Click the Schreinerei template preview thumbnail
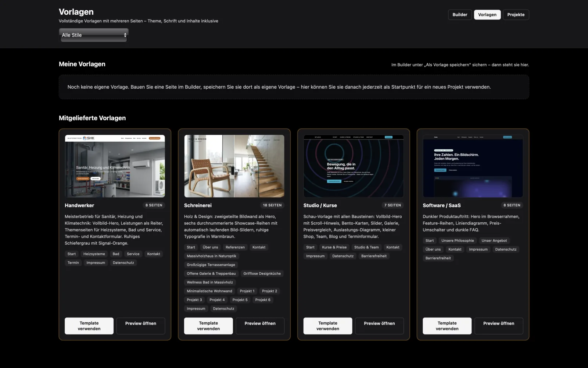Viewport: 588px width, 368px height. pyautogui.click(x=234, y=166)
